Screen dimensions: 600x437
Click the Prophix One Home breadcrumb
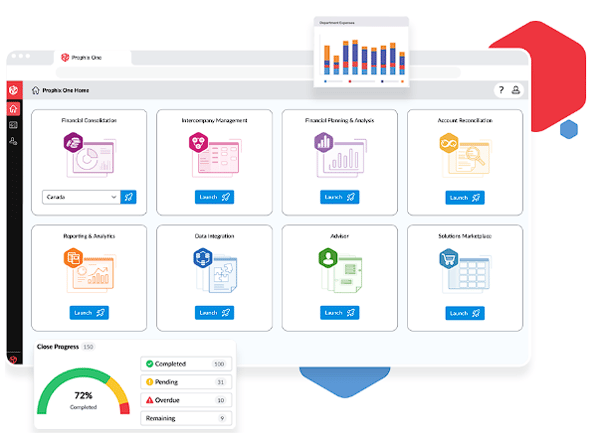[66, 90]
